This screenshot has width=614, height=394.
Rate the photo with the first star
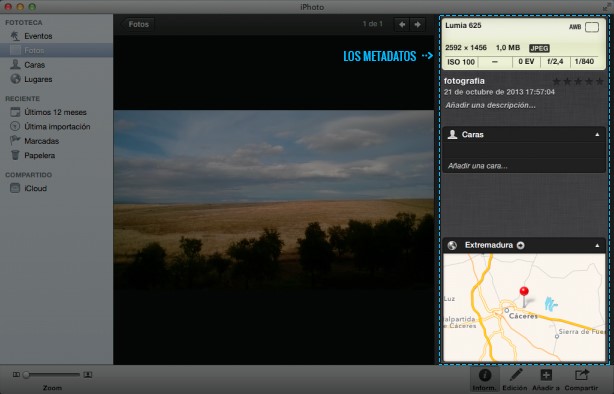(556, 81)
